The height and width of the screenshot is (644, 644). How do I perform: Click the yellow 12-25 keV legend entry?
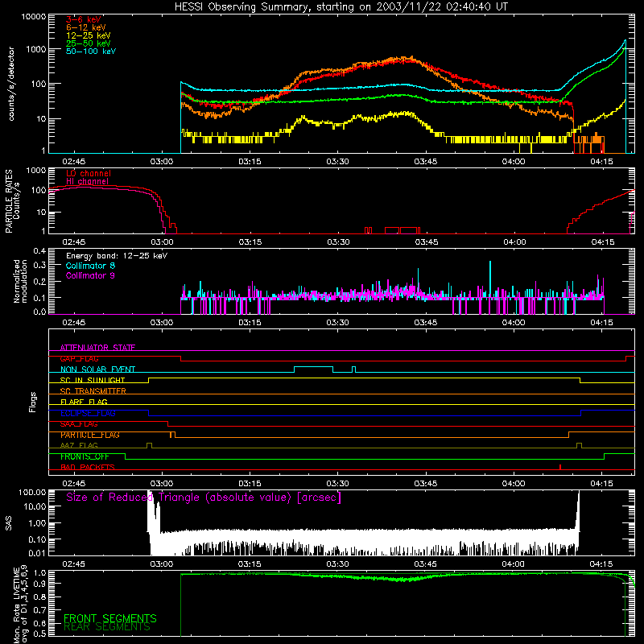[x=89, y=35]
